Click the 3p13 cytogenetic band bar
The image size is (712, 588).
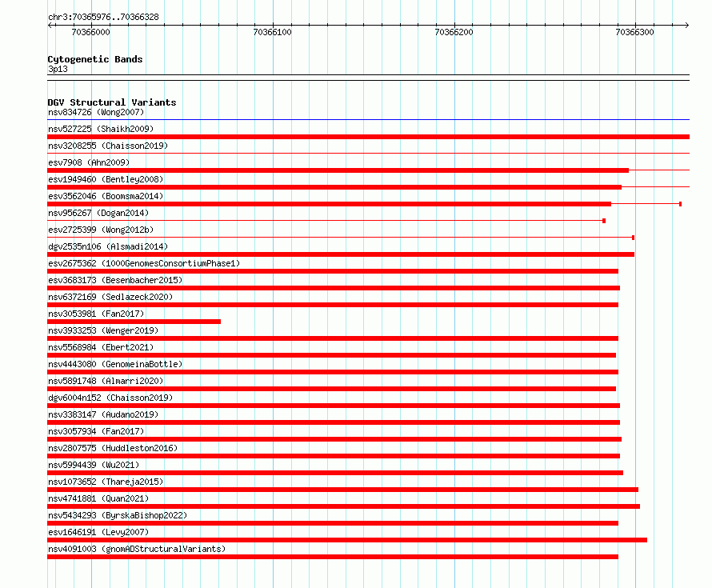[368, 78]
